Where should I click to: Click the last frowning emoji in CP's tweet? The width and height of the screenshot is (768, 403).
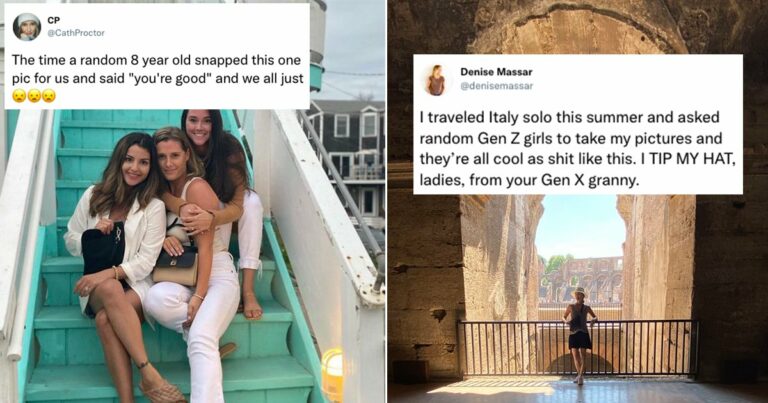point(48,95)
